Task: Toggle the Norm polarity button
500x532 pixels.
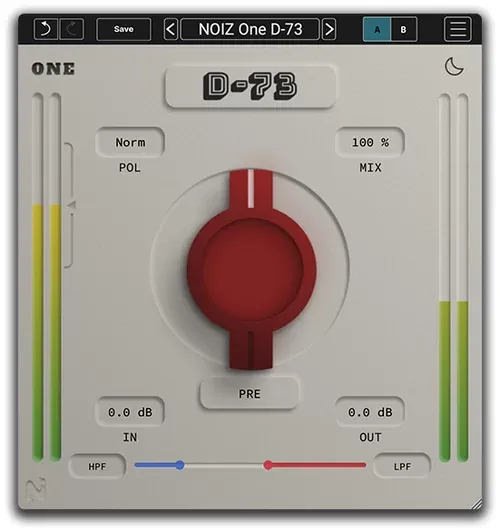Action: coord(130,142)
